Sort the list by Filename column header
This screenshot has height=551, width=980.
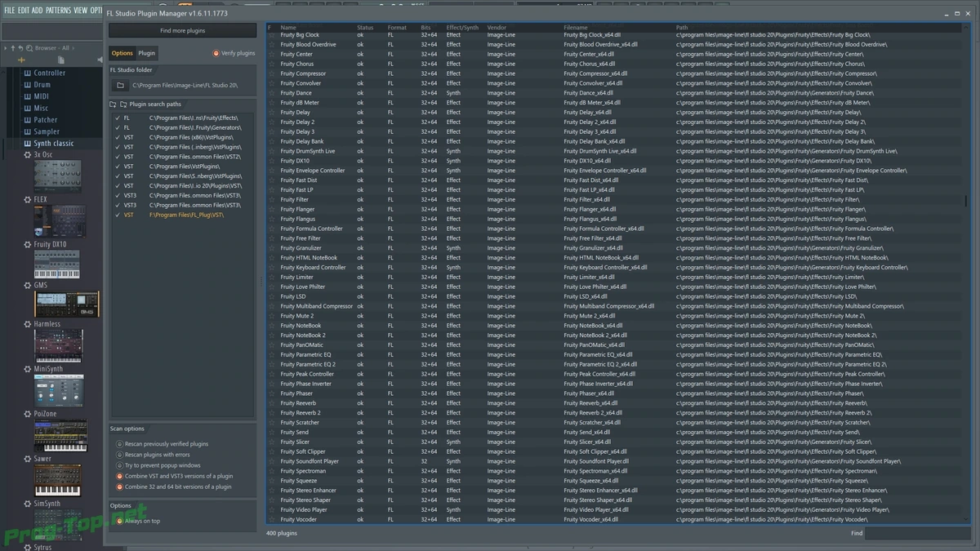[575, 28]
